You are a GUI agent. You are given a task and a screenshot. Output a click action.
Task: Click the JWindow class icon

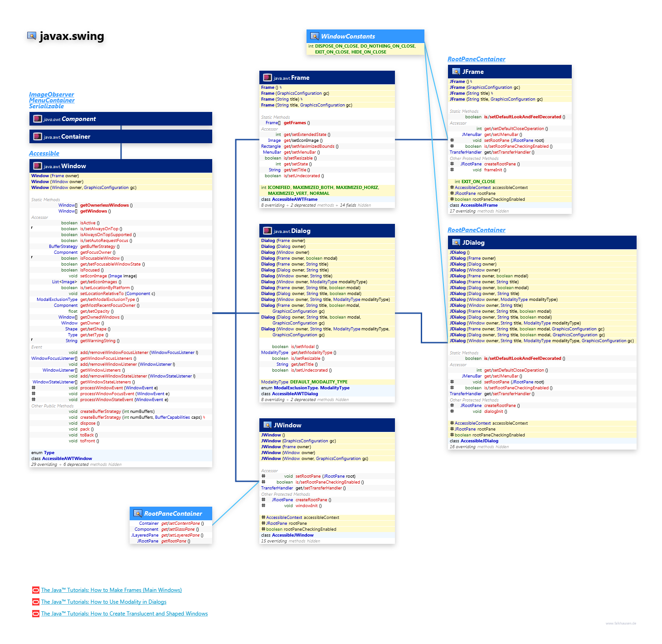click(268, 425)
